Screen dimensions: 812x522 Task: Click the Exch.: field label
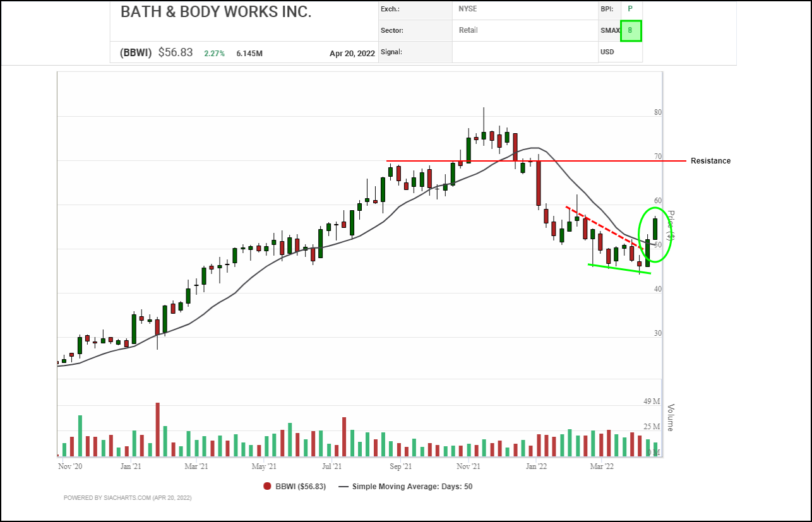pyautogui.click(x=391, y=9)
